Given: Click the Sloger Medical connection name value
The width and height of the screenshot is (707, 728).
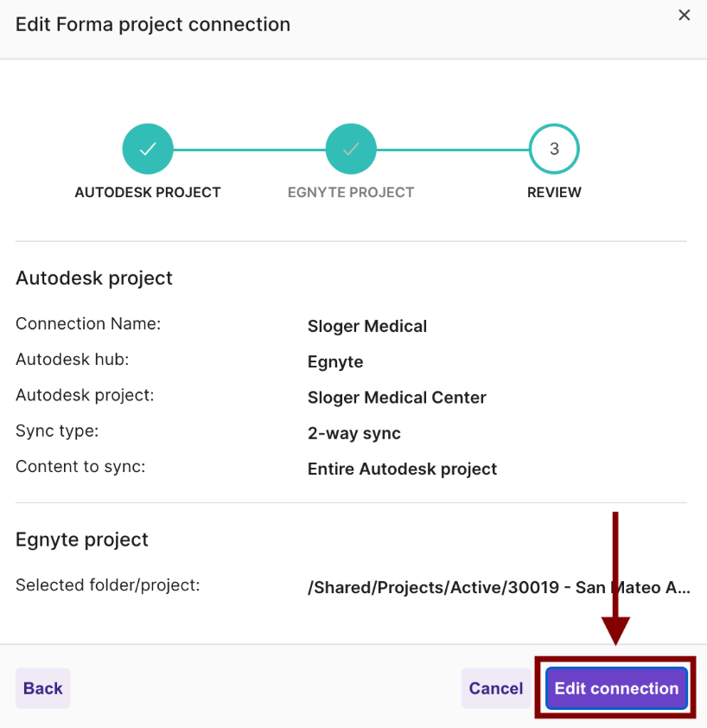Looking at the screenshot, I should pos(367,327).
